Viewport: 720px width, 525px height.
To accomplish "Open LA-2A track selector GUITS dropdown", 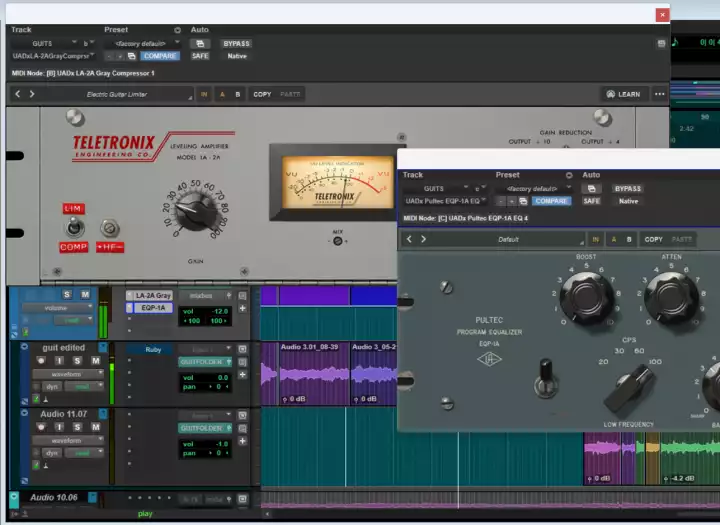I will pos(45,44).
